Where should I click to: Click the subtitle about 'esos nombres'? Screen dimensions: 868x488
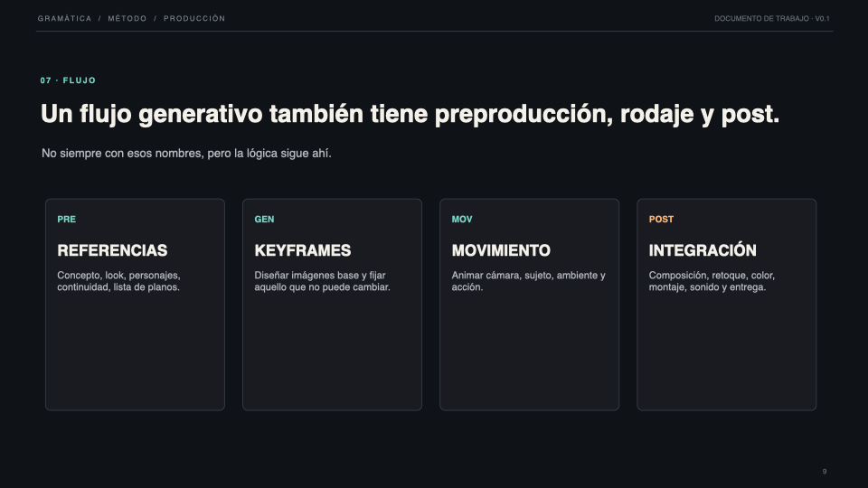coord(186,154)
